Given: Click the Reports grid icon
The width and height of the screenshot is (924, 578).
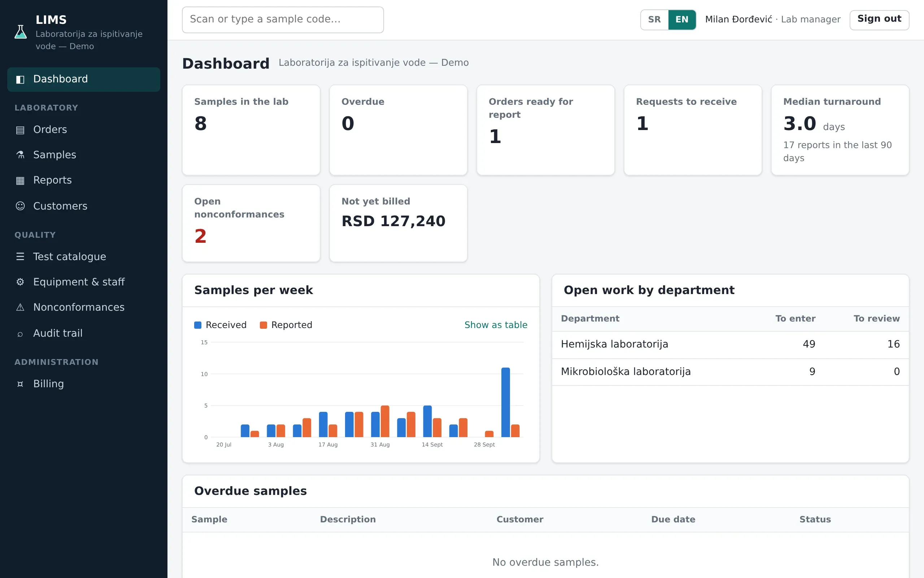Looking at the screenshot, I should pyautogui.click(x=20, y=180).
